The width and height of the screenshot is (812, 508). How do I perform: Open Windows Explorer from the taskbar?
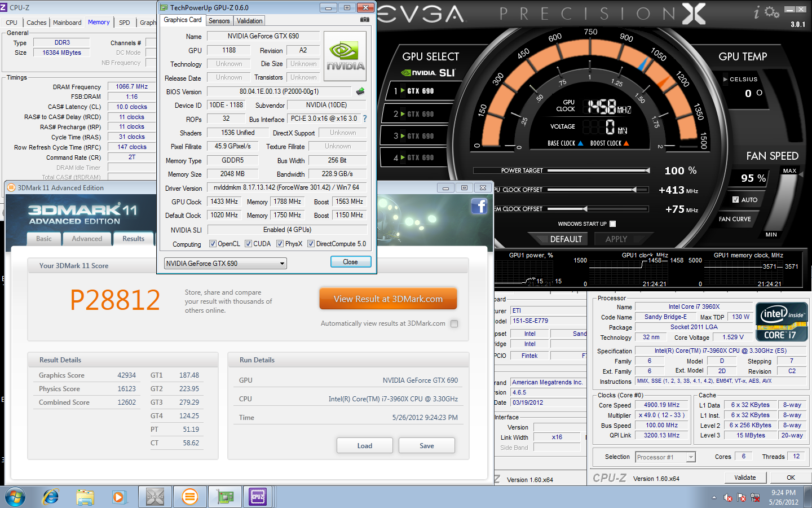tap(85, 497)
